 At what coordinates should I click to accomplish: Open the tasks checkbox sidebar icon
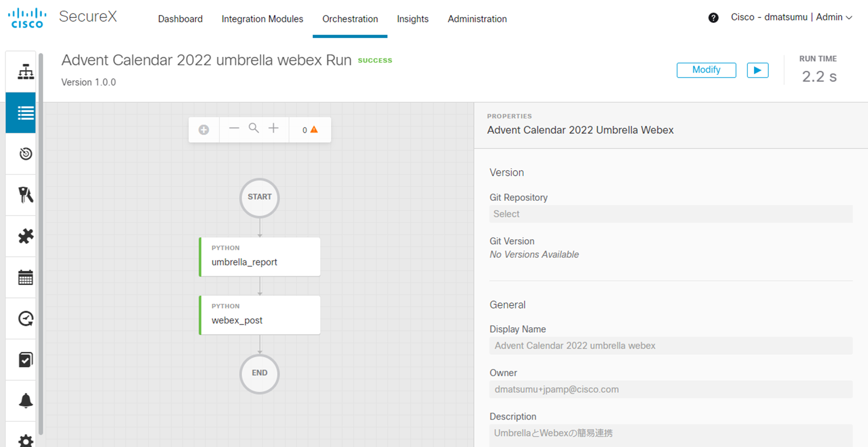click(x=26, y=360)
